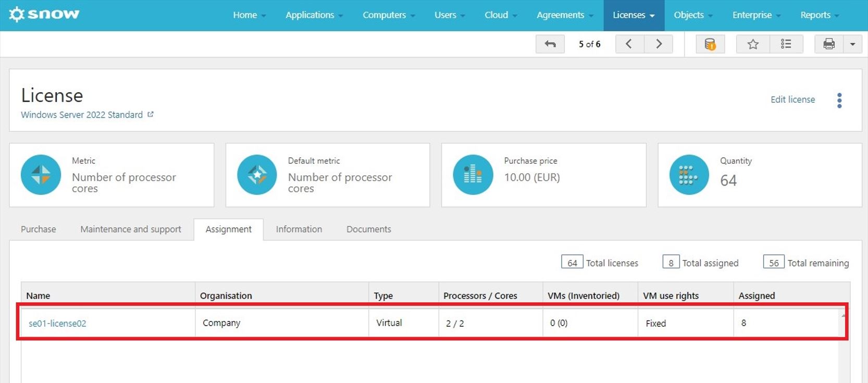868x383 pixels.
Task: Click the Company organisation cell
Action: (282, 323)
